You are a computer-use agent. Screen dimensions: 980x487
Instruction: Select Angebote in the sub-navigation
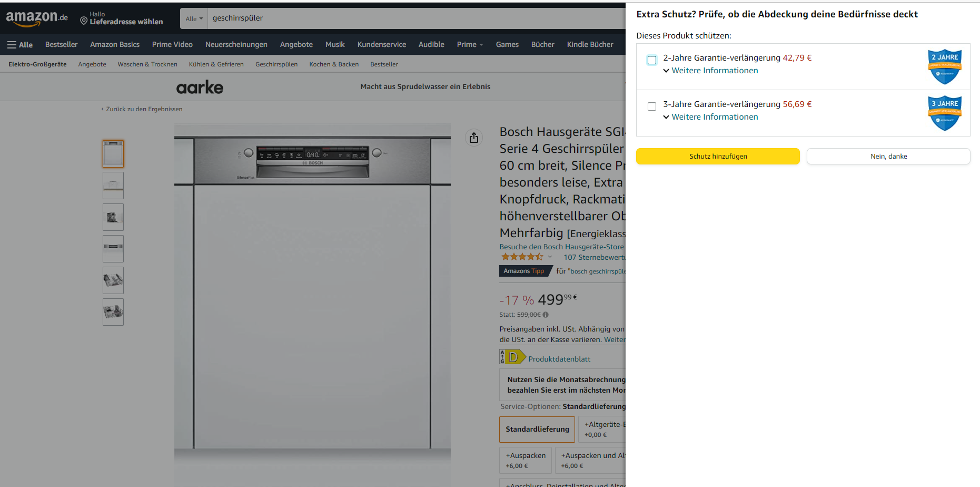[92, 64]
